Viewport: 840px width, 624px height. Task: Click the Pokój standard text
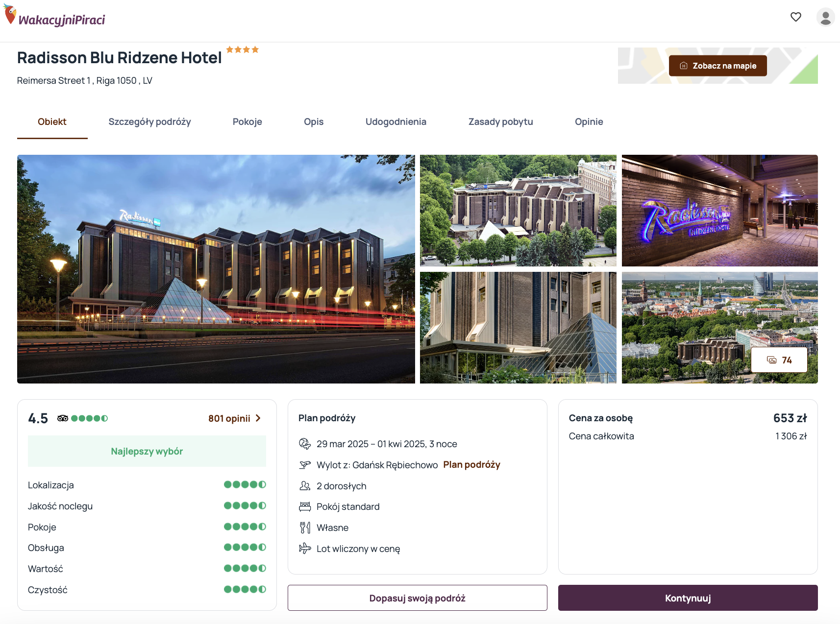pos(348,506)
